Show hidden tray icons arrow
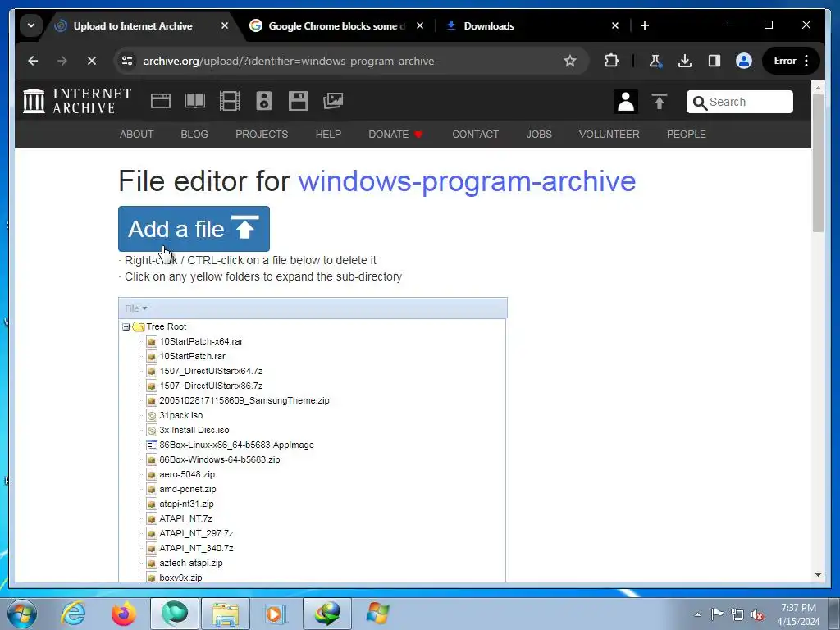This screenshot has width=840, height=630. click(697, 615)
